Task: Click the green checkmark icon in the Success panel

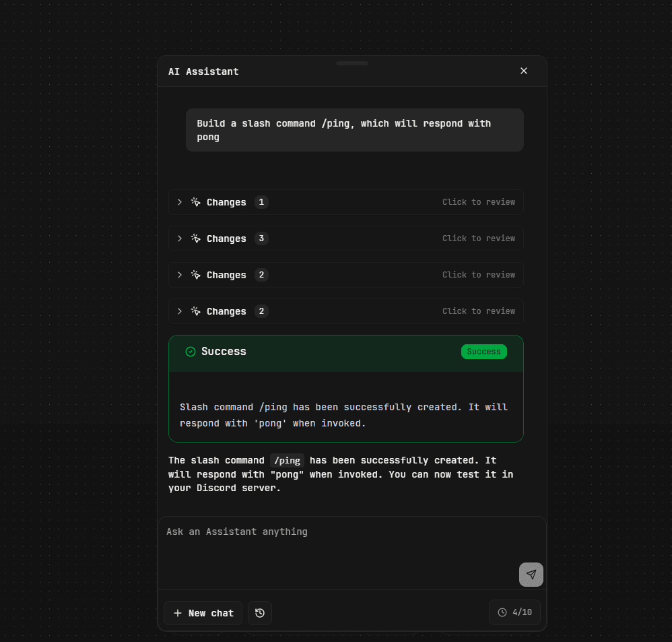Action: [x=190, y=351]
